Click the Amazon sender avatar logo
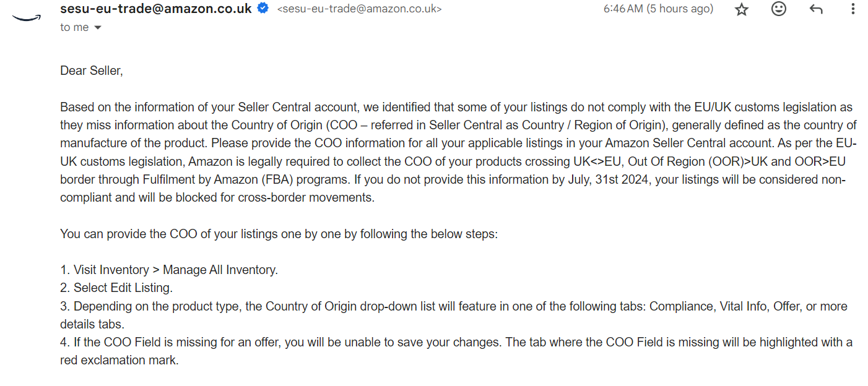The width and height of the screenshot is (868, 386). click(x=26, y=18)
